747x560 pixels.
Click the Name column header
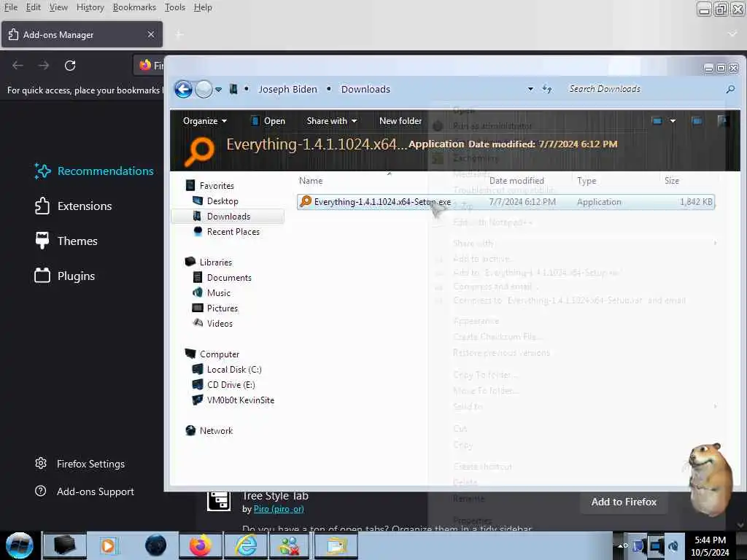[x=311, y=181]
